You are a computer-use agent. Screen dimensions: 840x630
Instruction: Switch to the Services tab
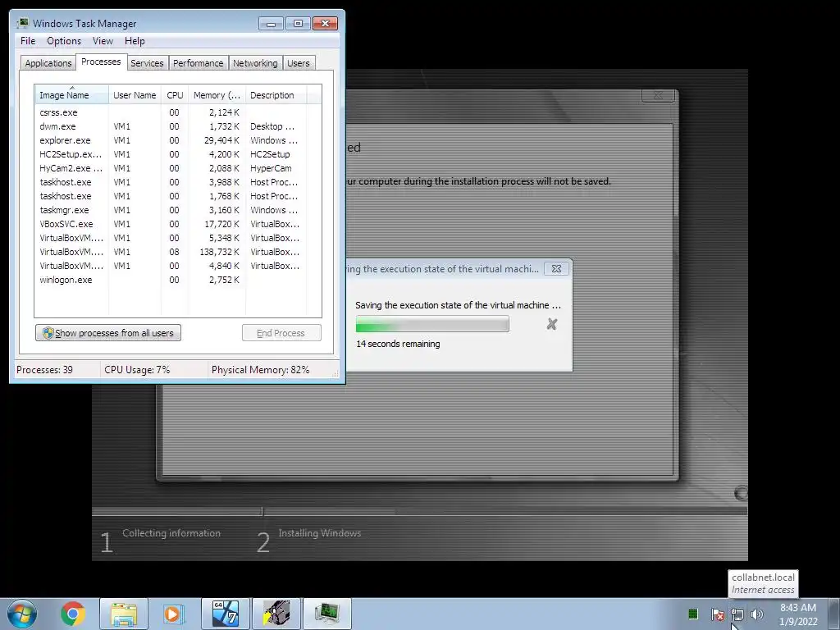coord(147,63)
